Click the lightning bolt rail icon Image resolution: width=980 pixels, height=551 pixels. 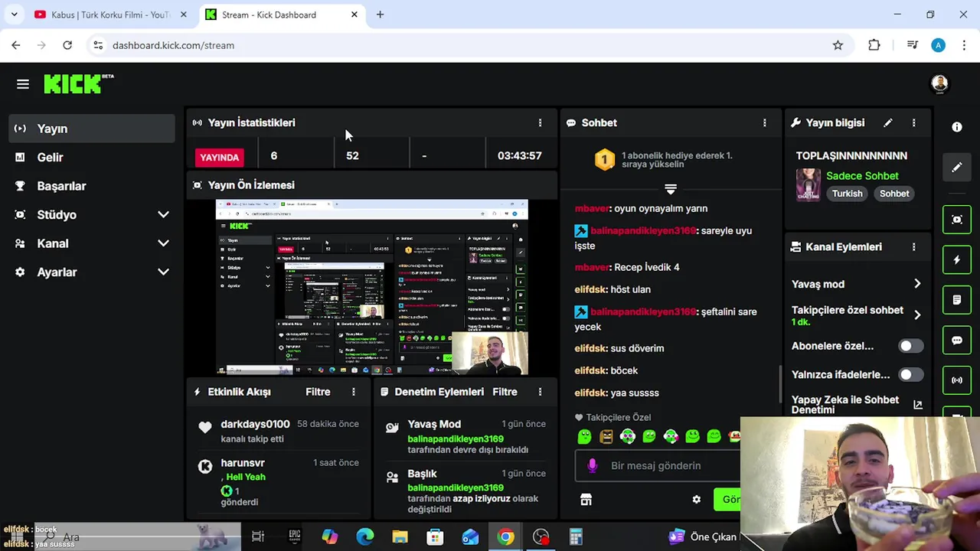point(957,260)
